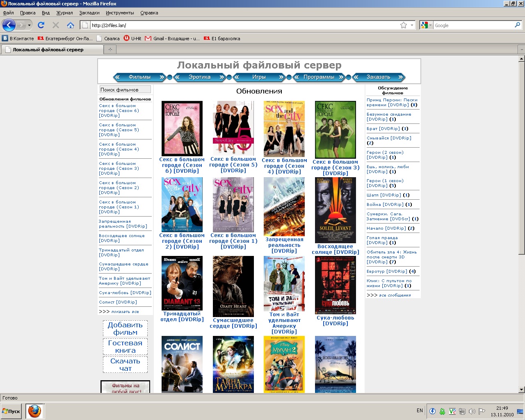Click the page scrollbar down arrow
Viewport: 525px width, 420px height.
click(x=521, y=390)
